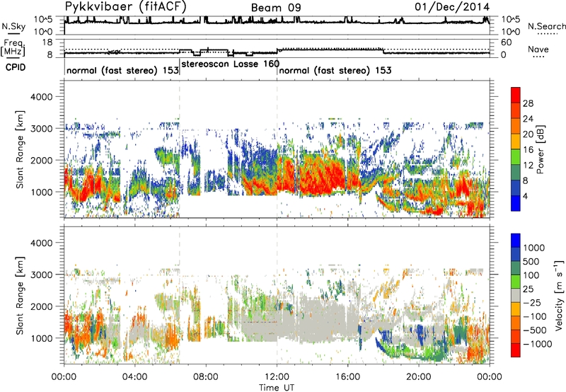This screenshot has height=392, width=566.
Task: Click the 4000 tick on power panel
Action: point(41,97)
